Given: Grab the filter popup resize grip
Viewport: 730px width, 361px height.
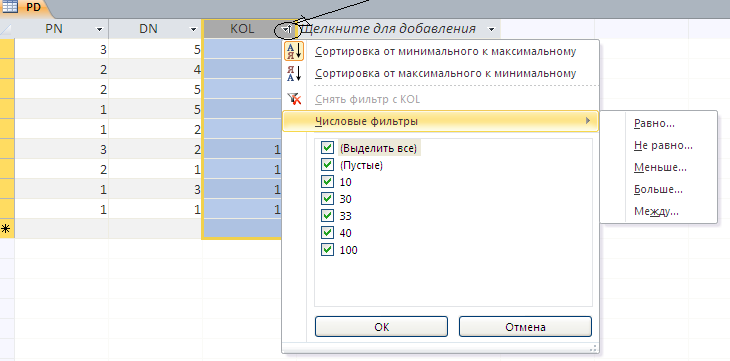Looking at the screenshot, I should tap(594, 347).
